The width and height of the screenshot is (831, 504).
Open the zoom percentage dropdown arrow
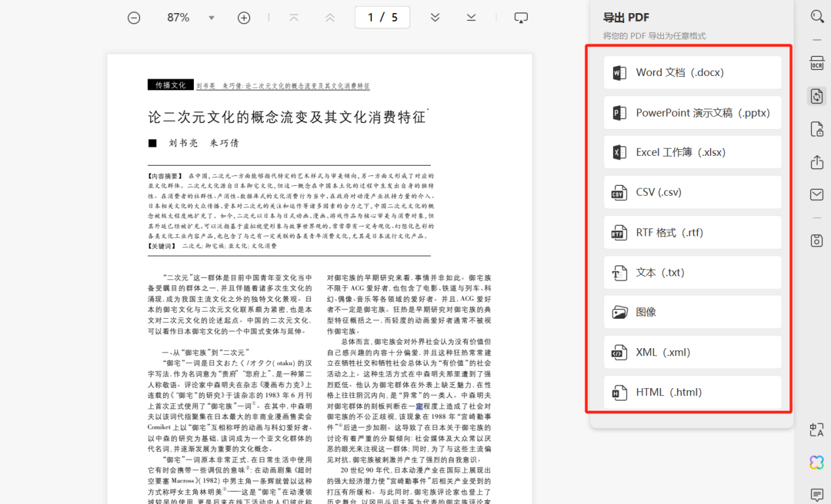click(x=212, y=18)
